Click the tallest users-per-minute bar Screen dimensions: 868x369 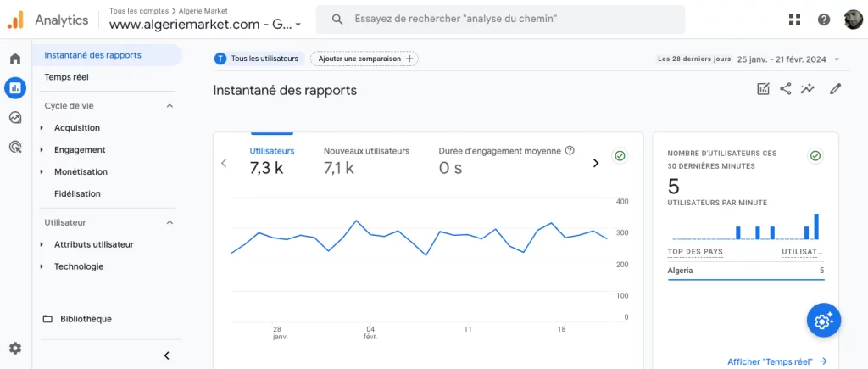[x=816, y=226]
